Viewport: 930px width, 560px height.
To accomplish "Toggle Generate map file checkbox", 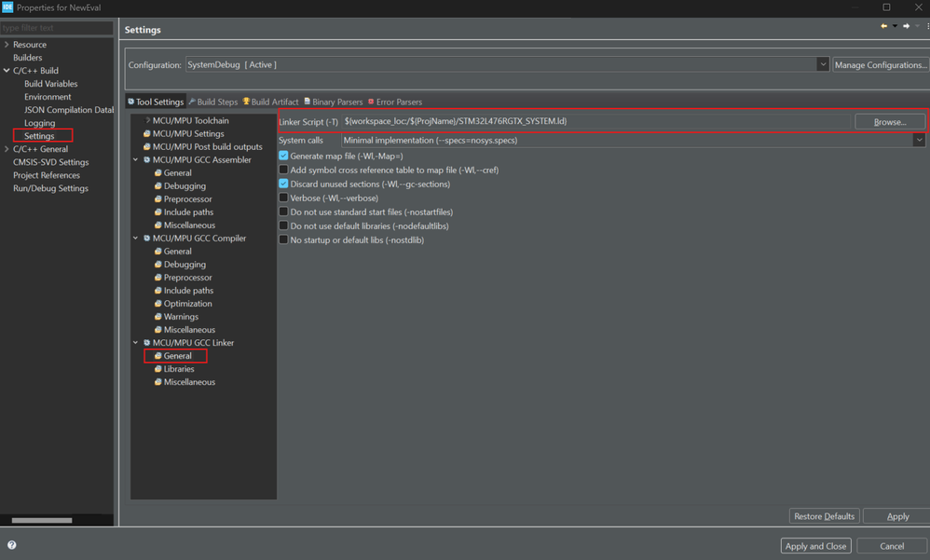I will point(283,156).
